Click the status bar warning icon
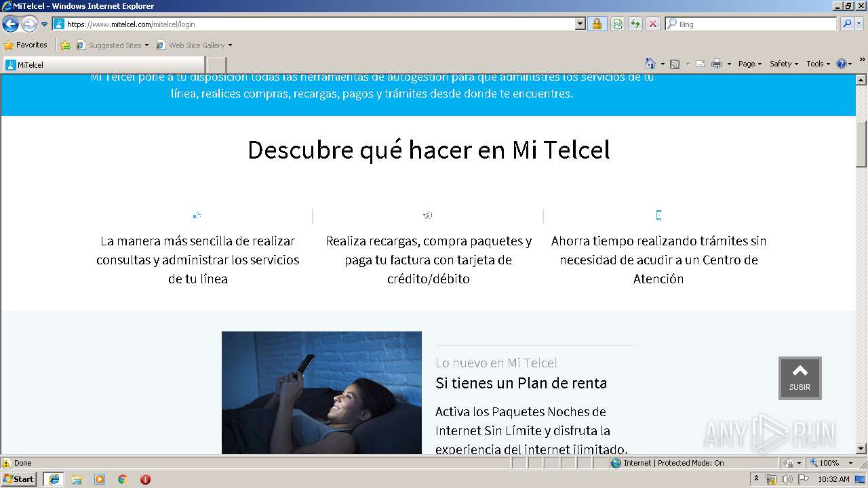The width and height of the screenshot is (868, 488). pos(7,463)
